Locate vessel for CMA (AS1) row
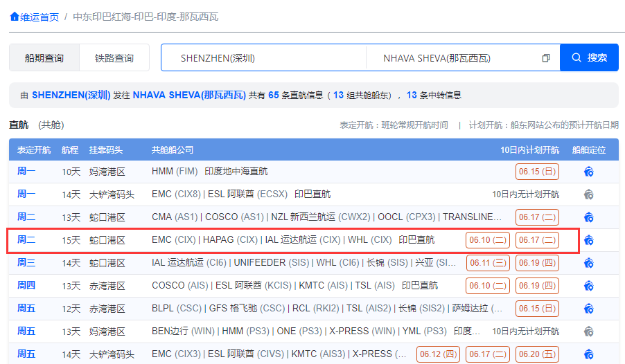 click(589, 217)
